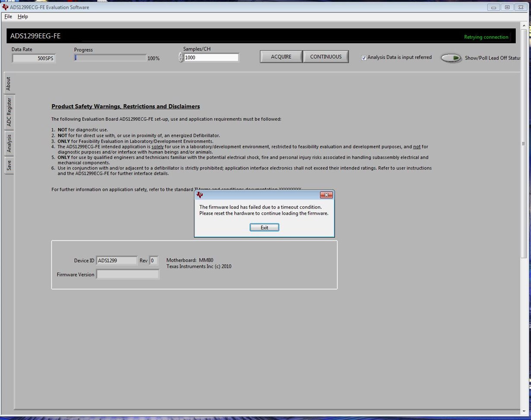Click the vertical scrollbar thumb
This screenshot has height=420, width=531.
tap(524, 144)
